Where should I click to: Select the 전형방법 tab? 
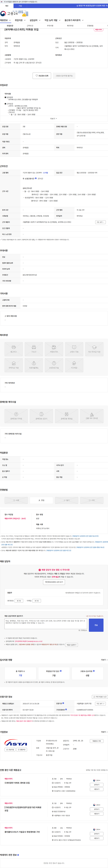point(90,26)
